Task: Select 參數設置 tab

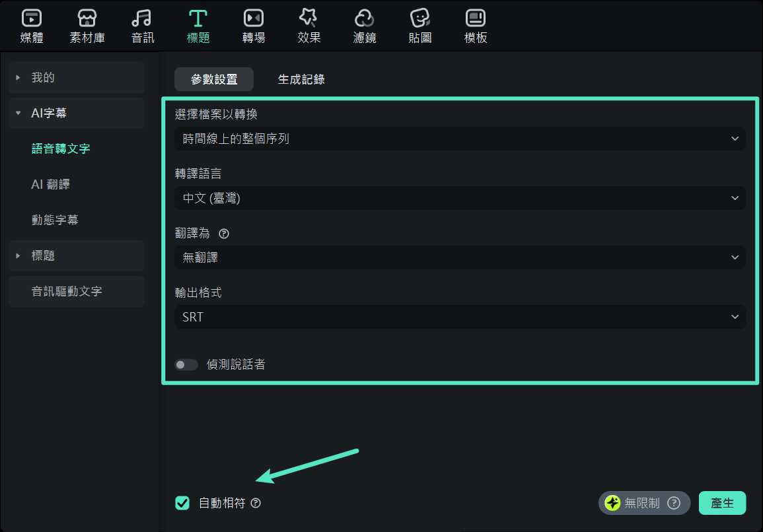Action: click(213, 79)
